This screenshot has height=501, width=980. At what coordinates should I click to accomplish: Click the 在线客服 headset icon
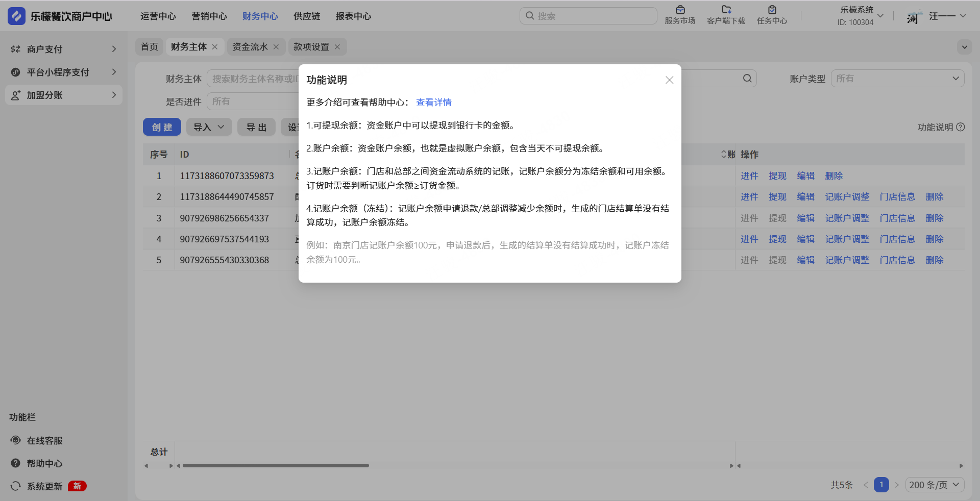point(16,440)
